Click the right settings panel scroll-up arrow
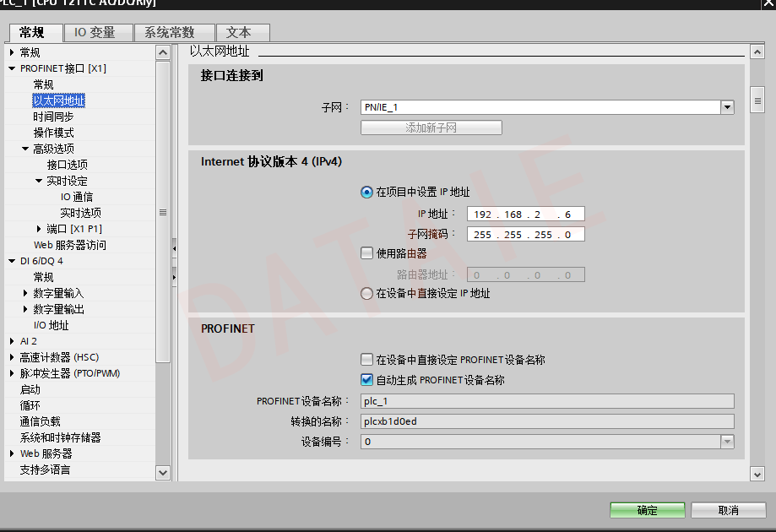This screenshot has width=776, height=532. coord(757,52)
